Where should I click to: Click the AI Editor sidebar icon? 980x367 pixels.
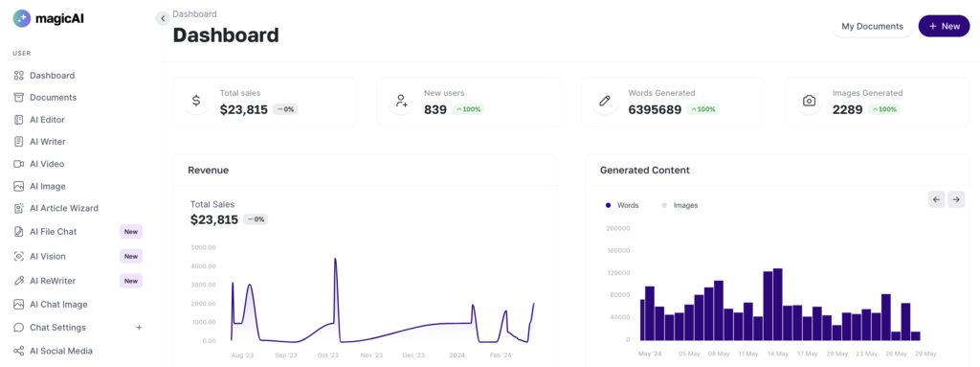[19, 120]
